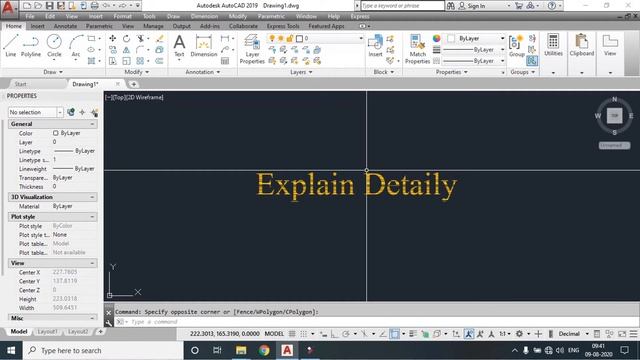Screen dimensions: 640x360
Task: Click the Save icon in quick access toolbar
Action: click(49, 6)
